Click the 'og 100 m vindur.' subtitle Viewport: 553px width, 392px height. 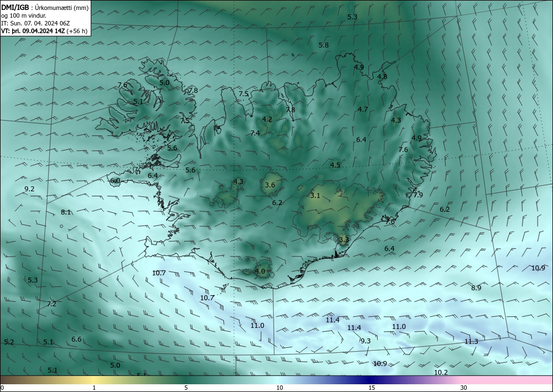pyautogui.click(x=24, y=15)
